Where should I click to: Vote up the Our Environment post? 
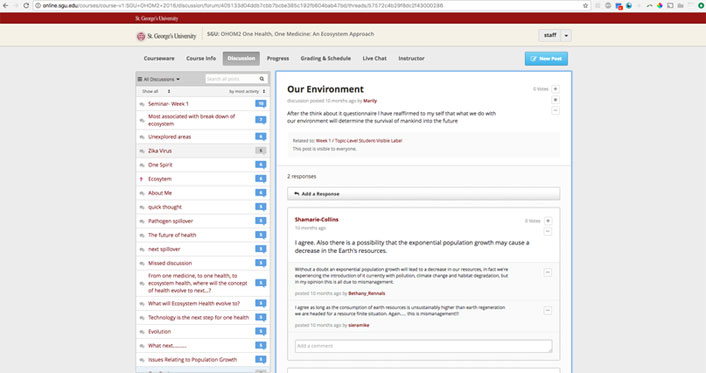click(x=556, y=89)
